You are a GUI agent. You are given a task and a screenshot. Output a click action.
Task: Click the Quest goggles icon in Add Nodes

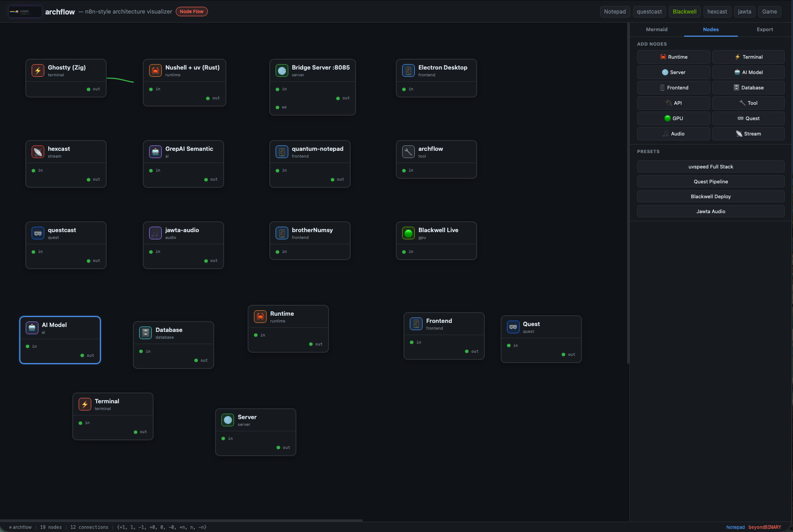tap(741, 118)
